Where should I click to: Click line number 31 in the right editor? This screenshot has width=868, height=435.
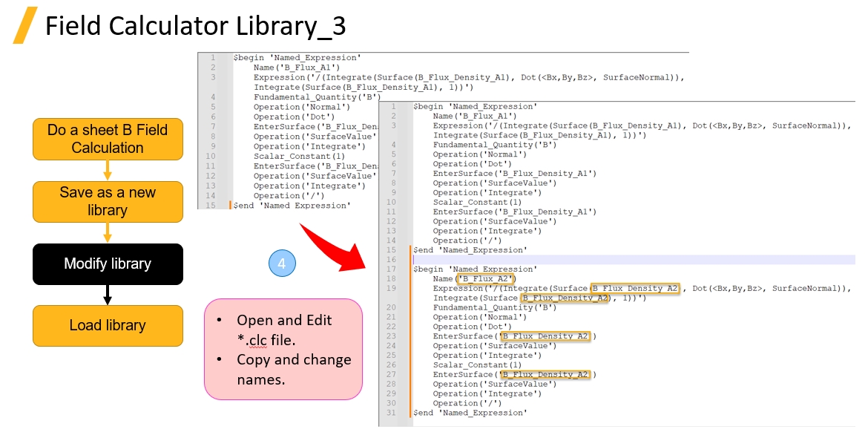(392, 413)
